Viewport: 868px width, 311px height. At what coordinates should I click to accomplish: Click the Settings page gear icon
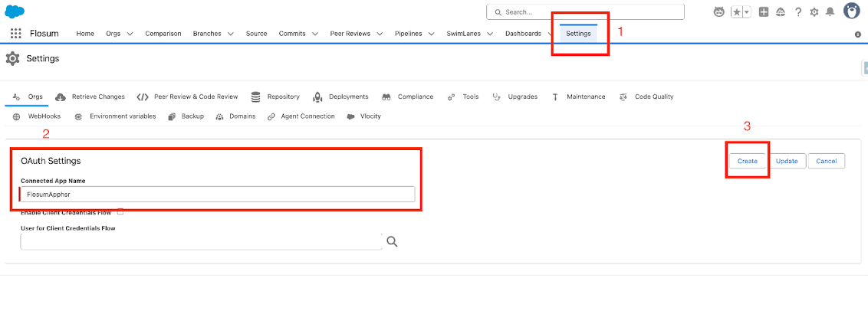(13, 58)
